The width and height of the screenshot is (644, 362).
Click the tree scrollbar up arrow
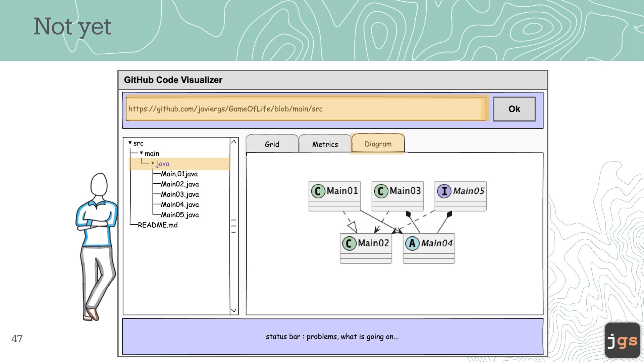coord(234,142)
